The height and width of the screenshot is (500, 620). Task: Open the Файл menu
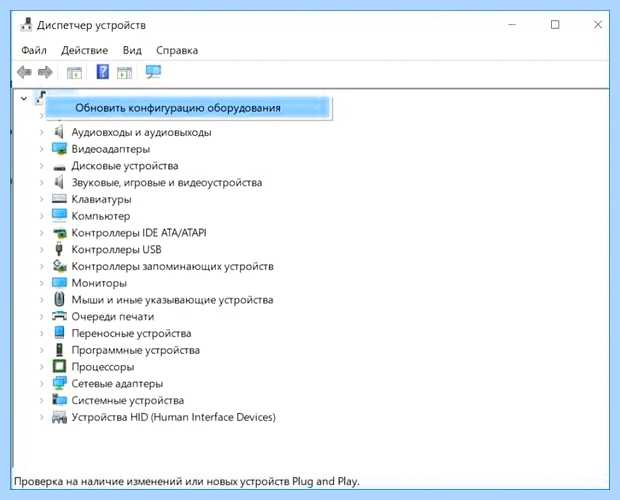(x=34, y=51)
